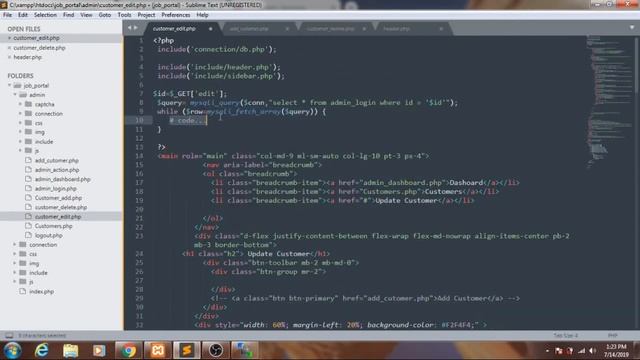The height and width of the screenshot is (360, 640).
Task: Open customer_delete.php in folder tree
Action: [x=61, y=207]
